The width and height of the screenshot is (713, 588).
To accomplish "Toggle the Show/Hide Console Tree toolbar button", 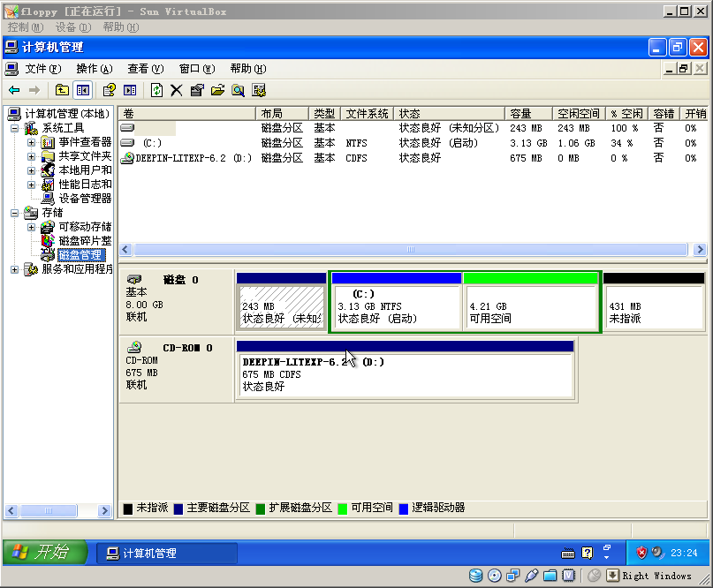I will [x=83, y=90].
